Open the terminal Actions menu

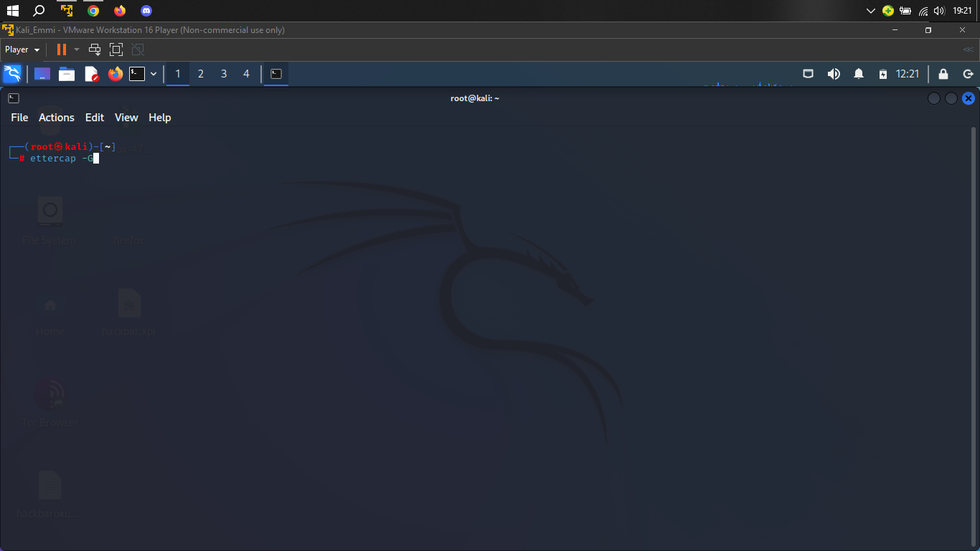click(x=57, y=118)
